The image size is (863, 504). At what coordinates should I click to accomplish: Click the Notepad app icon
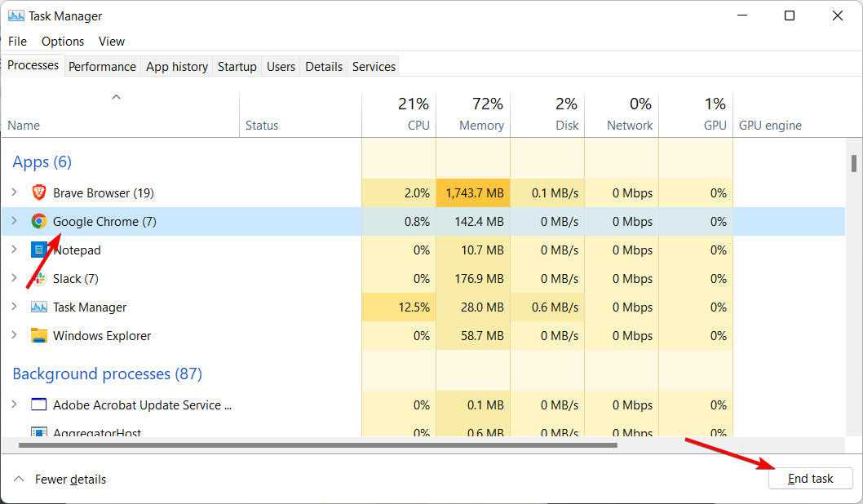click(38, 250)
